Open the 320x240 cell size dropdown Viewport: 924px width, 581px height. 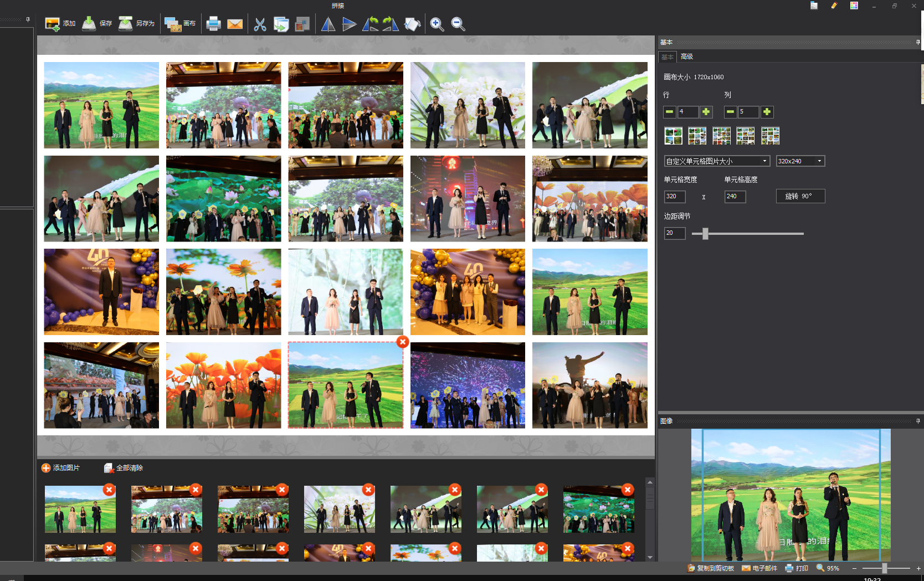point(800,161)
